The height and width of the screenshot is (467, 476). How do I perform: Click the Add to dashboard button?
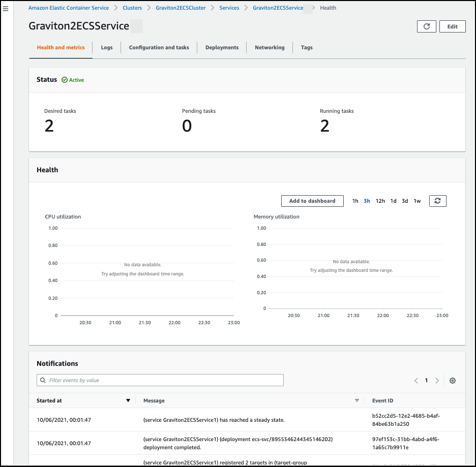tap(312, 201)
